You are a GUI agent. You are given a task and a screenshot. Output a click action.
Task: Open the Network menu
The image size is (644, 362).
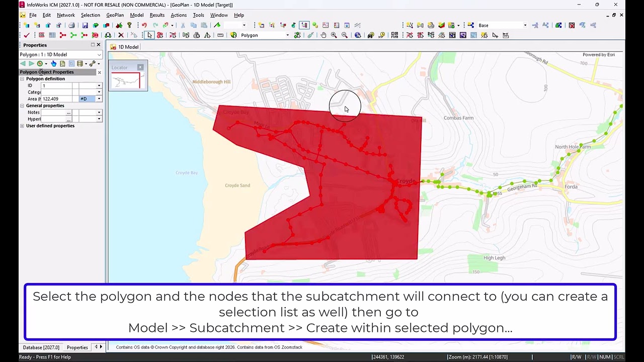point(66,15)
